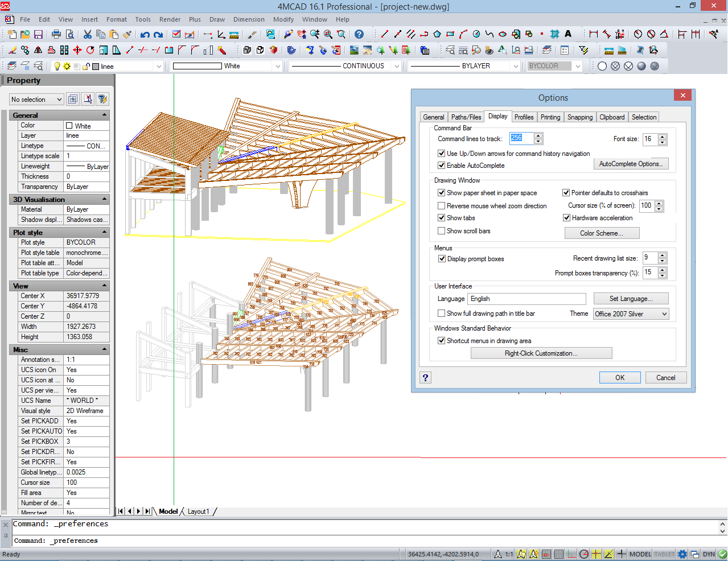The image size is (728, 561).
Task: Toggle Use Up/Down arrows for command history
Action: (x=441, y=153)
